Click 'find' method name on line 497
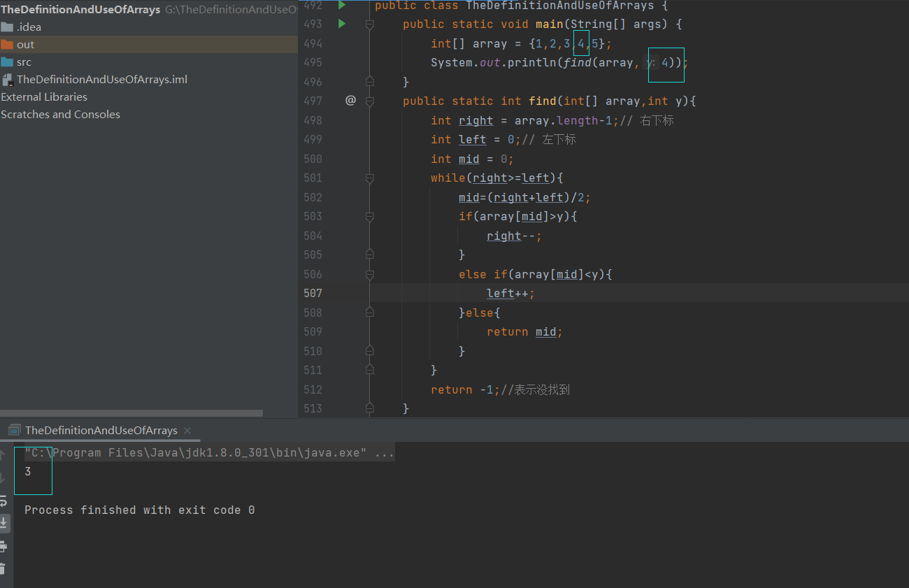Viewport: 909px width, 588px height. click(542, 101)
